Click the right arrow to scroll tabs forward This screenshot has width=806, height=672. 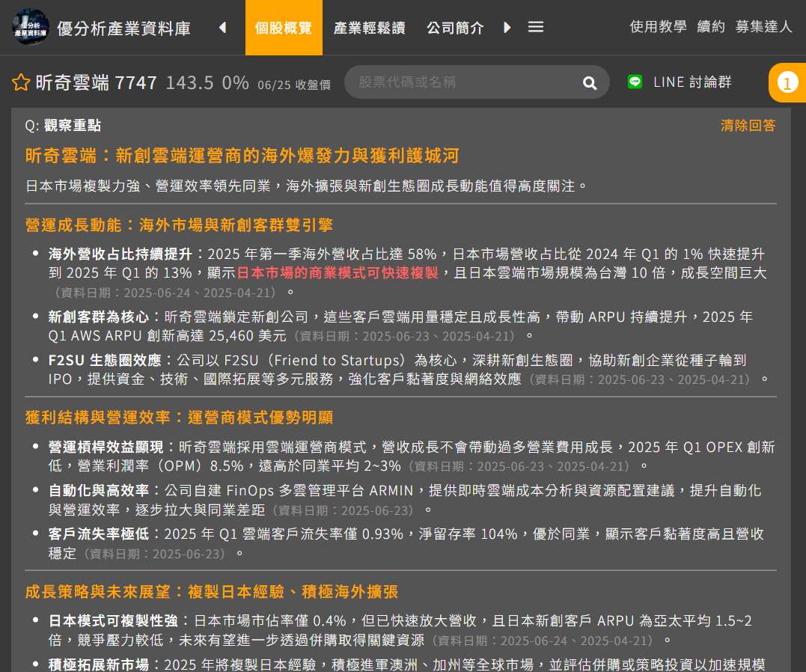[x=507, y=27]
